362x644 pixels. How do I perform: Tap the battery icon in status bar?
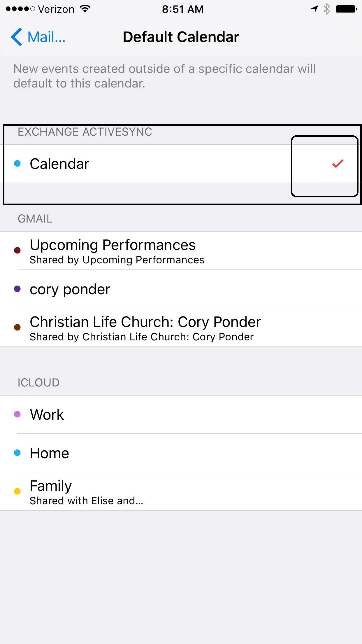point(346,9)
